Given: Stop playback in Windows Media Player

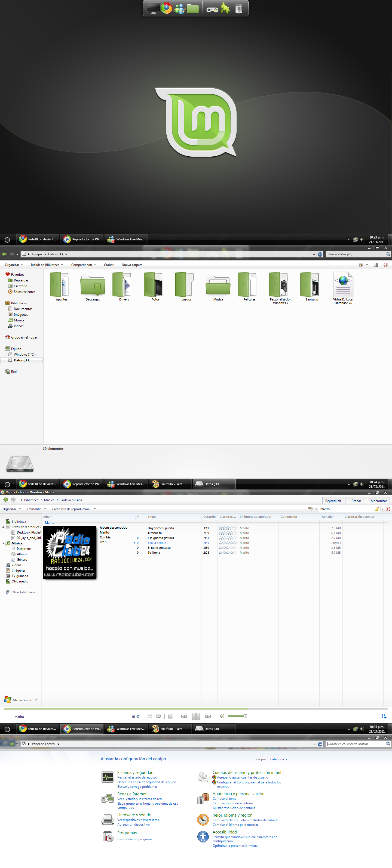Looking at the screenshot, I should (170, 716).
